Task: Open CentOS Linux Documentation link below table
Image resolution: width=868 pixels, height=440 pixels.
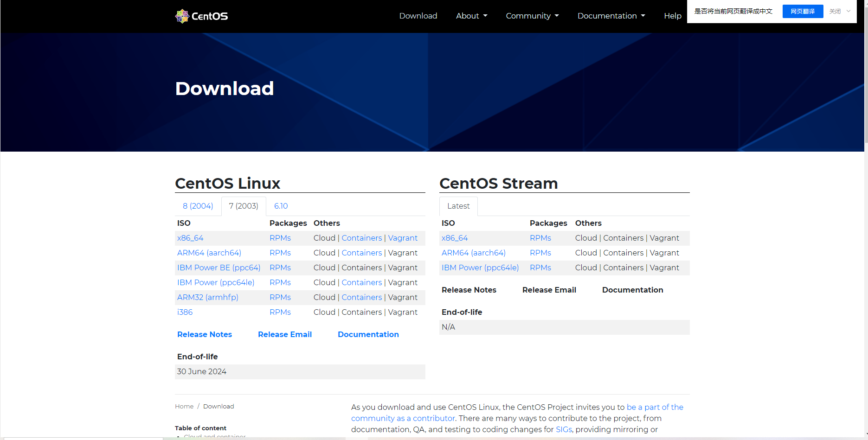Action: (368, 334)
